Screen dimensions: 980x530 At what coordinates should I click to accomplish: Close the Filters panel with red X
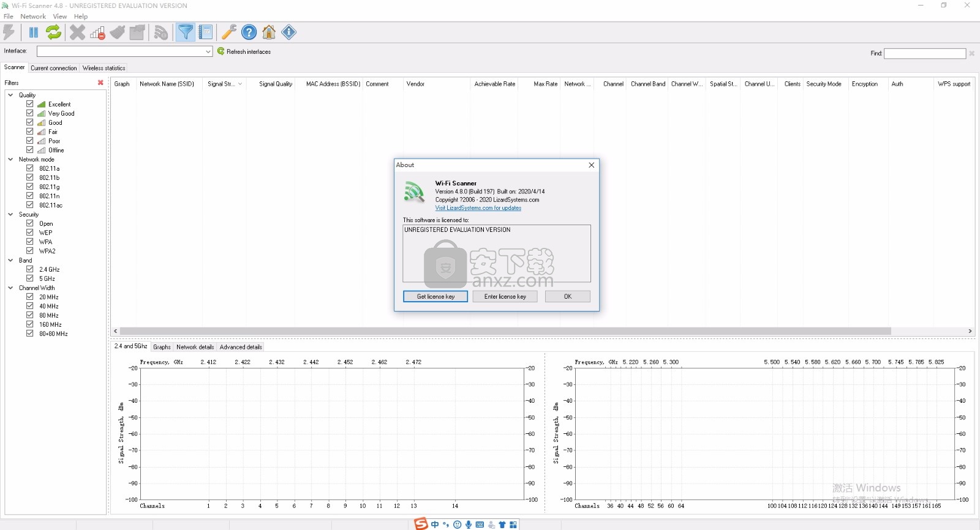[100, 83]
